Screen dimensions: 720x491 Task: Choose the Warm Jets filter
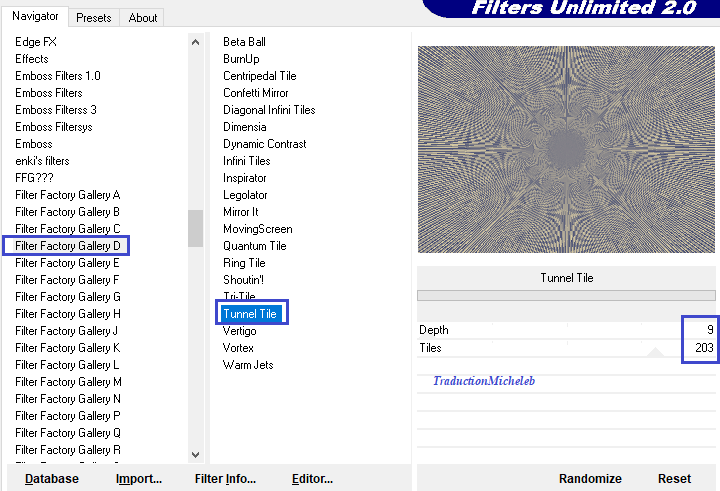pos(248,365)
